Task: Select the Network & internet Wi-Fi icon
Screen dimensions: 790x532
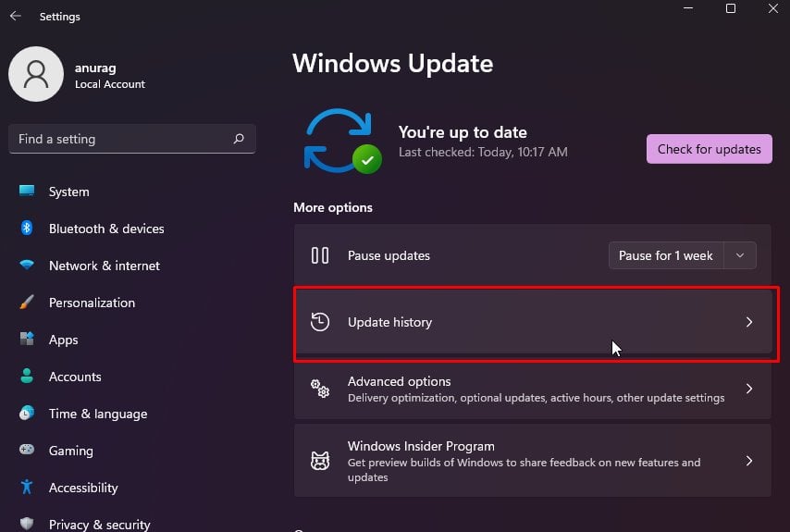Action: [28, 266]
